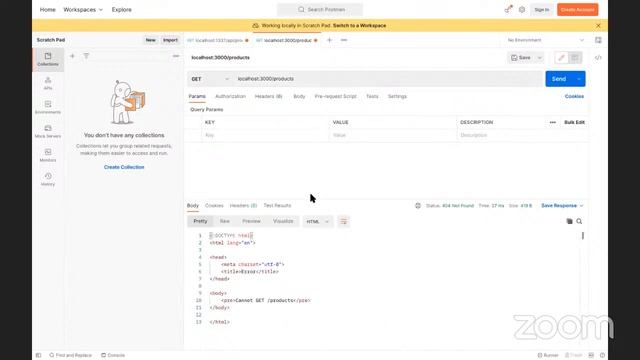Open the sidebar three-dot options menu
This screenshot has height=360, width=640.
(176, 56)
